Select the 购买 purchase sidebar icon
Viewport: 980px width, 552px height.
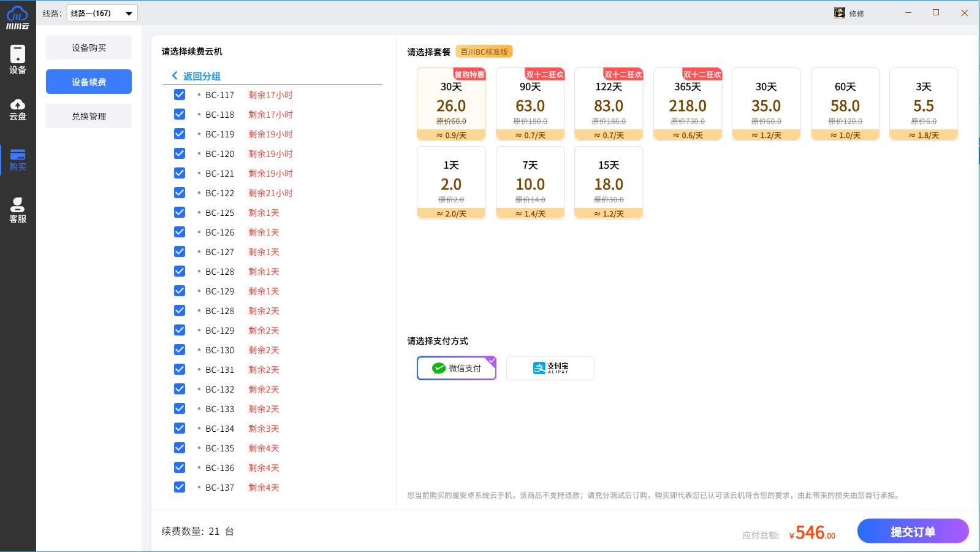click(x=18, y=159)
